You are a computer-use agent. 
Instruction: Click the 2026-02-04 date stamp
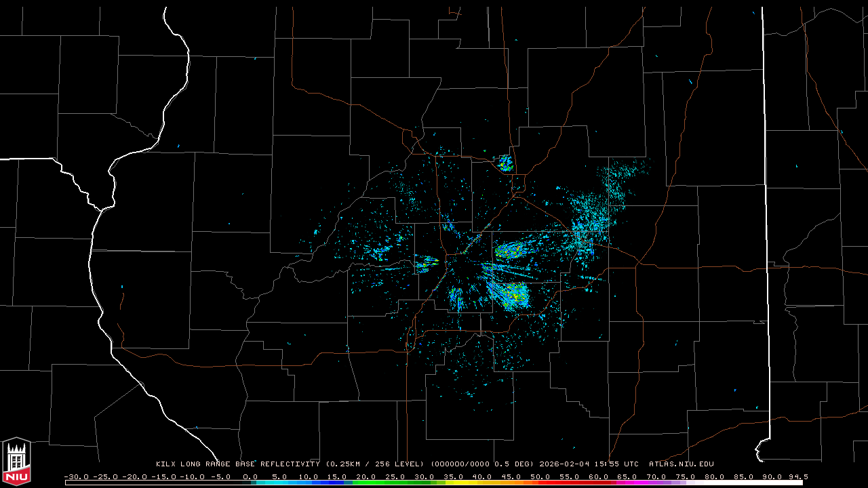pos(564,464)
